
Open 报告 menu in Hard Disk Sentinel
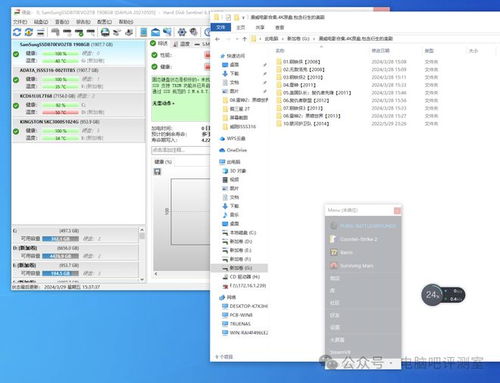point(83,22)
